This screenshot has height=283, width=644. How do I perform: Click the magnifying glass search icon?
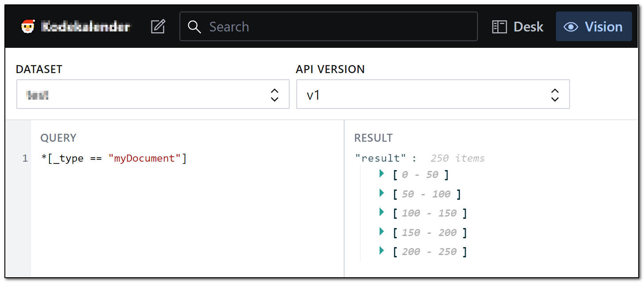coord(195,27)
